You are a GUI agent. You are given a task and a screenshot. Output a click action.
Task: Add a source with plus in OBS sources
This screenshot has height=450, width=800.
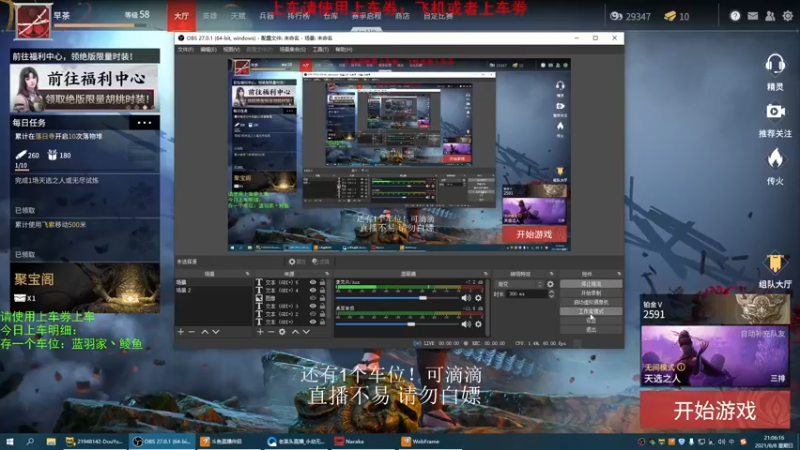pyautogui.click(x=260, y=332)
